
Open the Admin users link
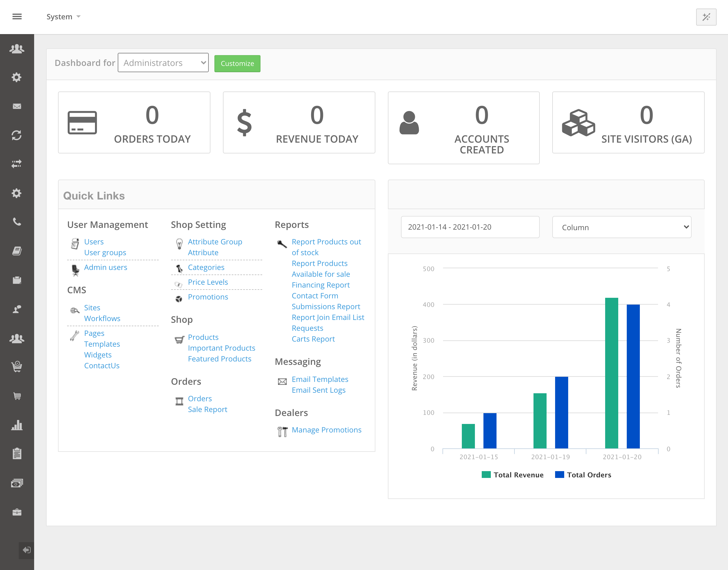[x=106, y=267]
